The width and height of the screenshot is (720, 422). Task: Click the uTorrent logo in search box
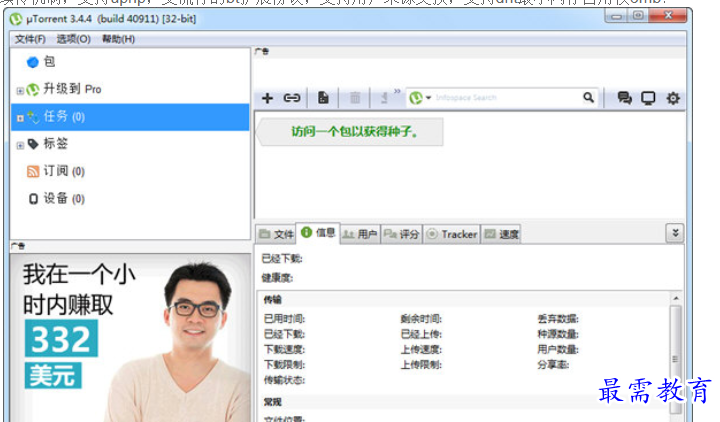pos(416,98)
